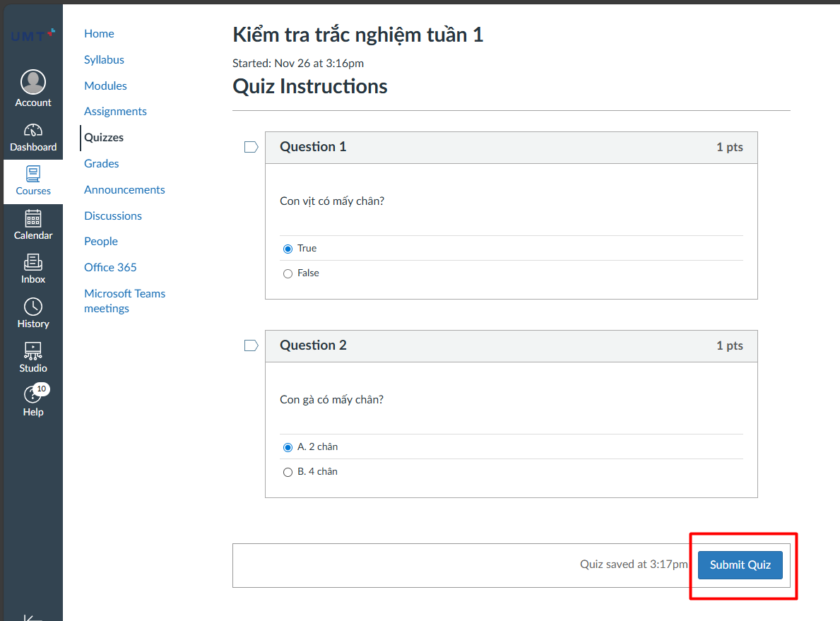Select True for Question 1

(288, 249)
